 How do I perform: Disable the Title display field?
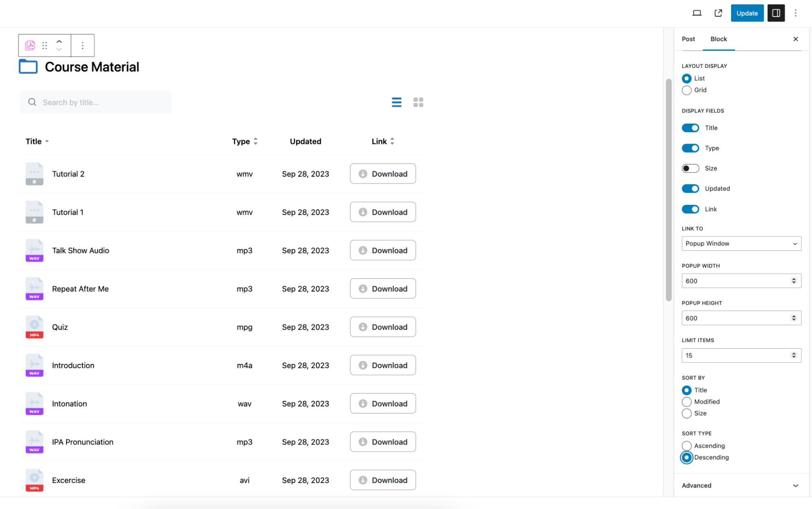click(x=690, y=127)
